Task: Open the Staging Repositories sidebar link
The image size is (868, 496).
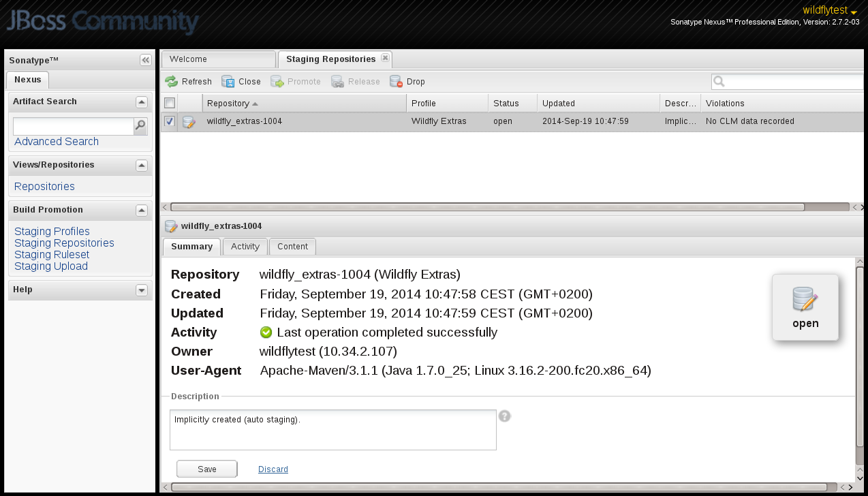Action: pos(64,243)
